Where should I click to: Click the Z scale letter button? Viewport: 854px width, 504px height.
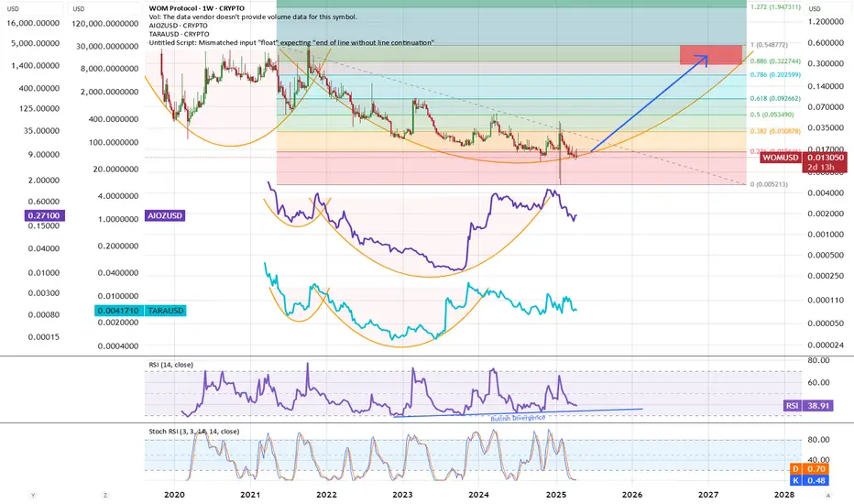(x=105, y=495)
